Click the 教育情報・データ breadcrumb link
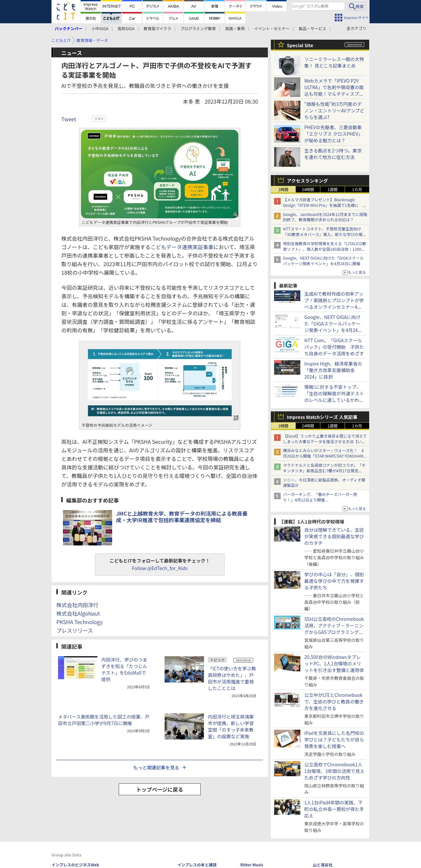Viewport: 421px width, 868px height. pyautogui.click(x=92, y=40)
